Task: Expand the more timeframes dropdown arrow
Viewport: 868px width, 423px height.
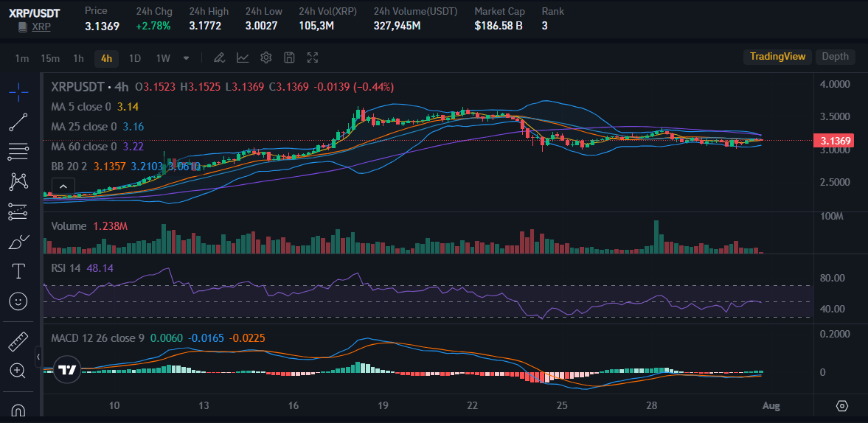Action: click(186, 57)
